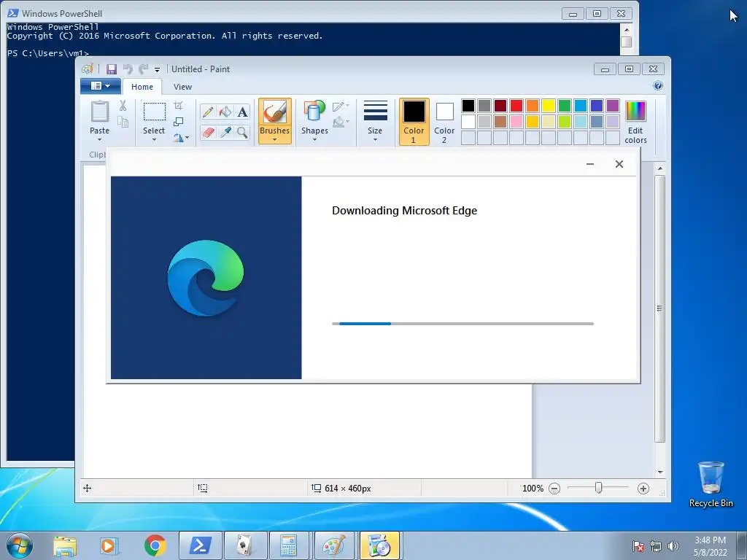Open Solitaire from the taskbar
The width and height of the screenshot is (747, 560).
click(x=245, y=545)
